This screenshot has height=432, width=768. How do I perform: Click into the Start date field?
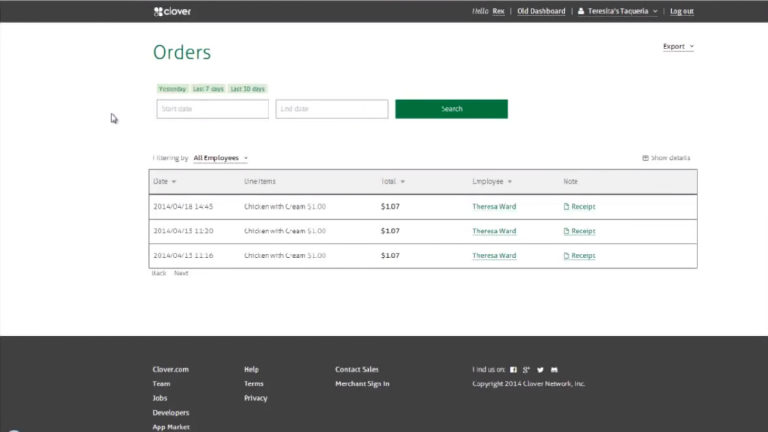point(212,109)
